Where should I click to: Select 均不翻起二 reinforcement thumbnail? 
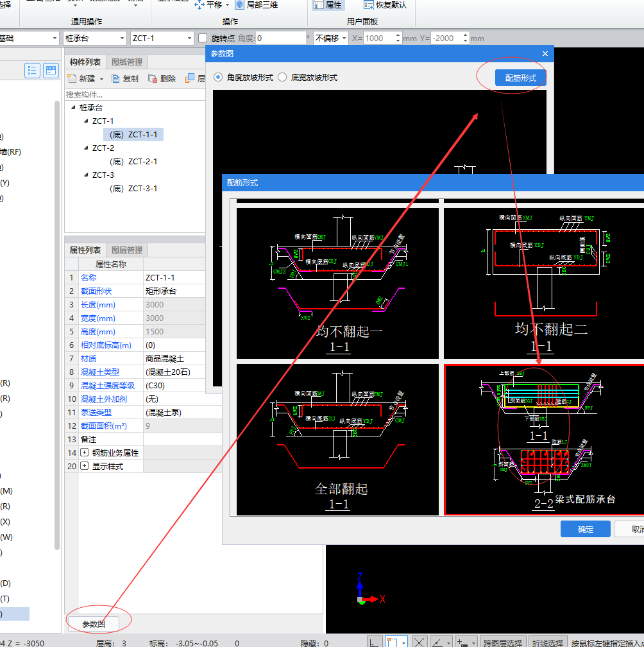544,283
